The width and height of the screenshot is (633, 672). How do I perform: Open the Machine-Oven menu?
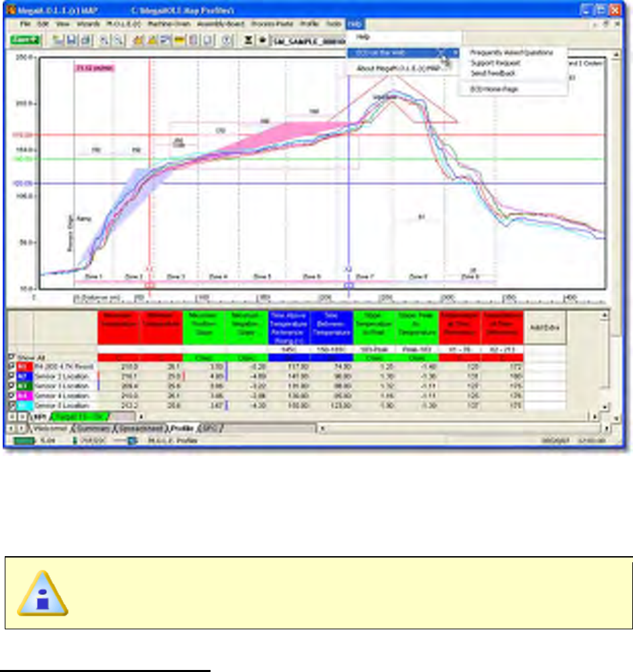[169, 24]
